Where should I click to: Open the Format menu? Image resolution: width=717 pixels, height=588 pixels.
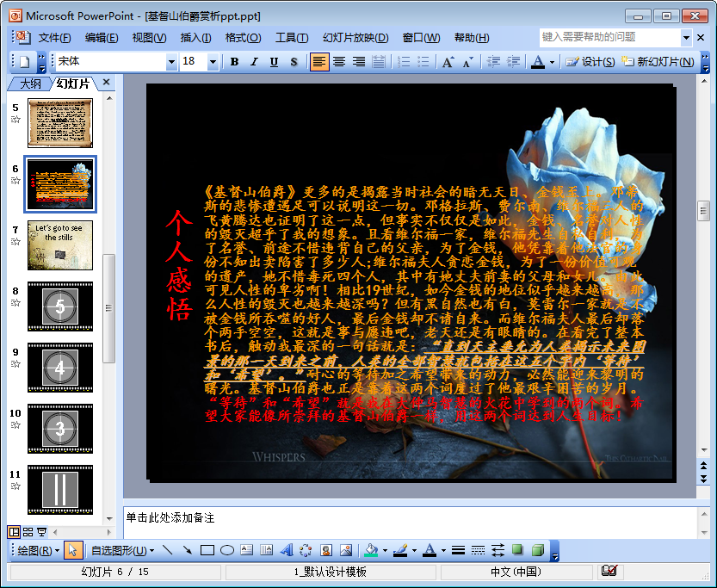tap(244, 38)
